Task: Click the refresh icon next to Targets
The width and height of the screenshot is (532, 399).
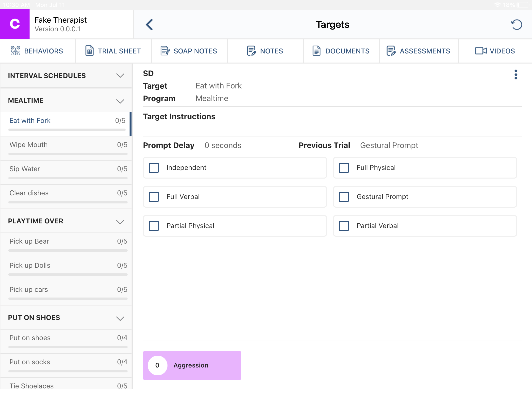Action: tap(516, 25)
